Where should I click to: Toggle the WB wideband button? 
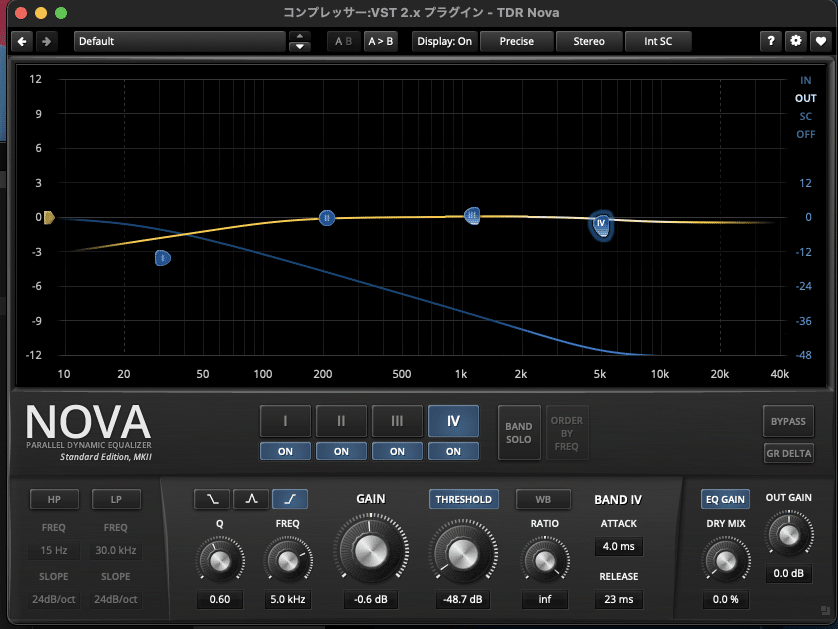click(543, 499)
